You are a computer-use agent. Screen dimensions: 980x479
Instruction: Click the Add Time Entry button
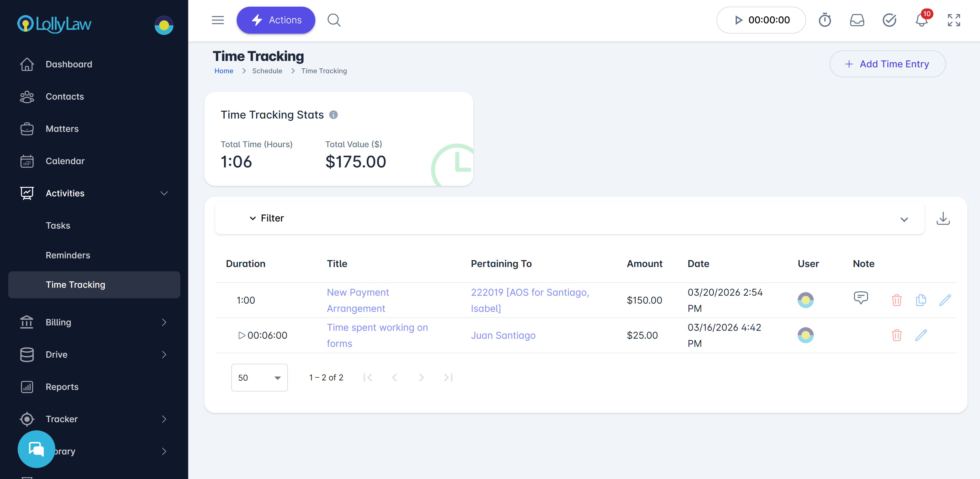point(887,64)
